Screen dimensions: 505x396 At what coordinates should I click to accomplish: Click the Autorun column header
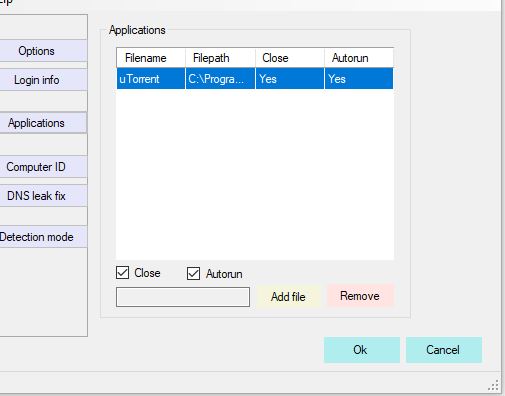pos(359,58)
